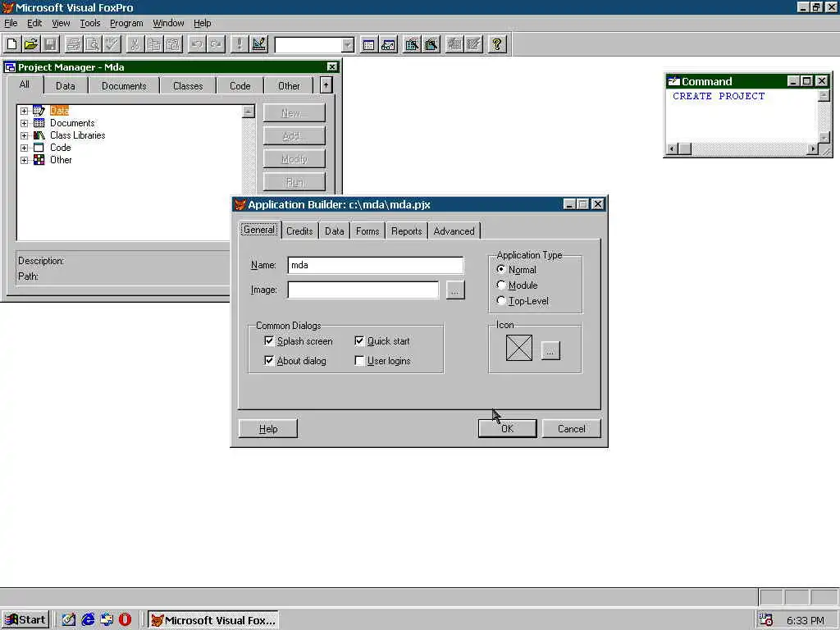The height and width of the screenshot is (630, 840).
Task: Browse for image file with ellipsis button
Action: pos(454,290)
